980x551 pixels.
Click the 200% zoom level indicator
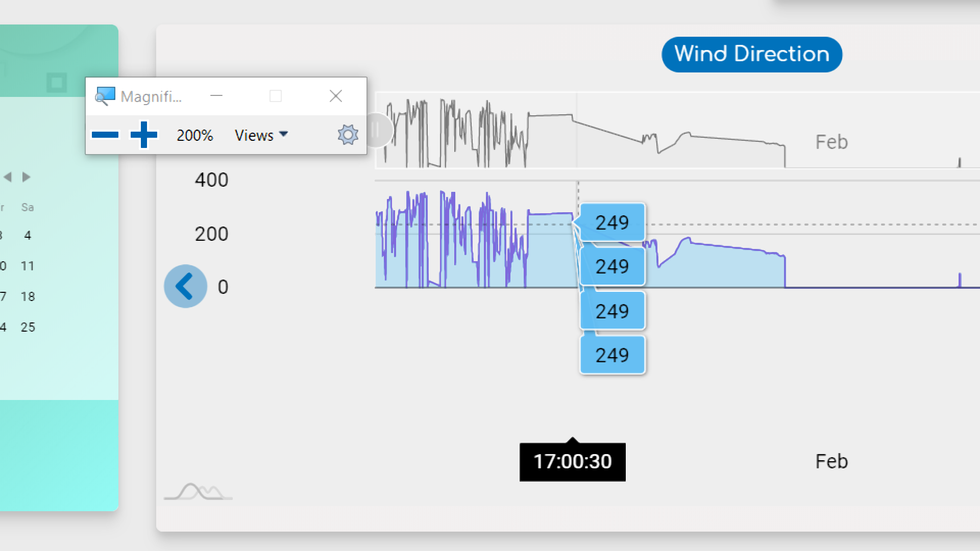coord(194,135)
